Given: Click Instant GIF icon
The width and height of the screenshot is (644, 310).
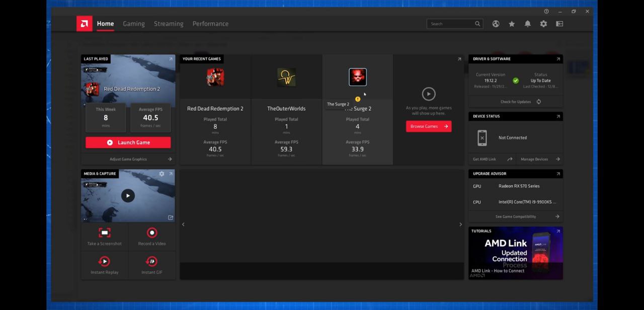Looking at the screenshot, I should [x=152, y=261].
